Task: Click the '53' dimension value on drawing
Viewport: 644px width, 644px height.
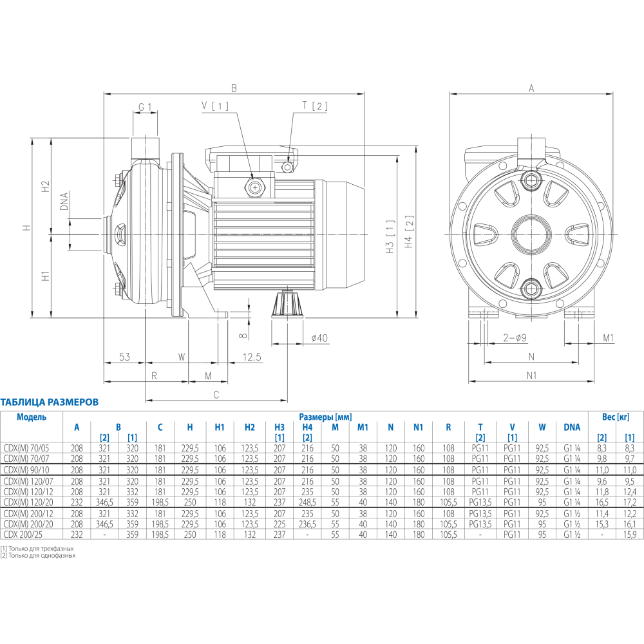Action: point(124,356)
